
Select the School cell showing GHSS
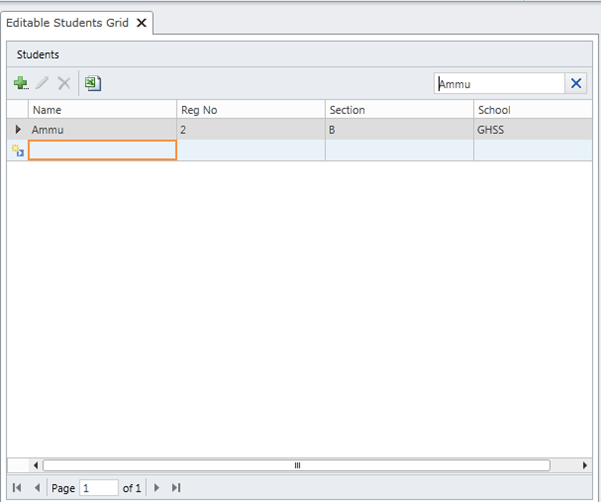[x=533, y=130]
